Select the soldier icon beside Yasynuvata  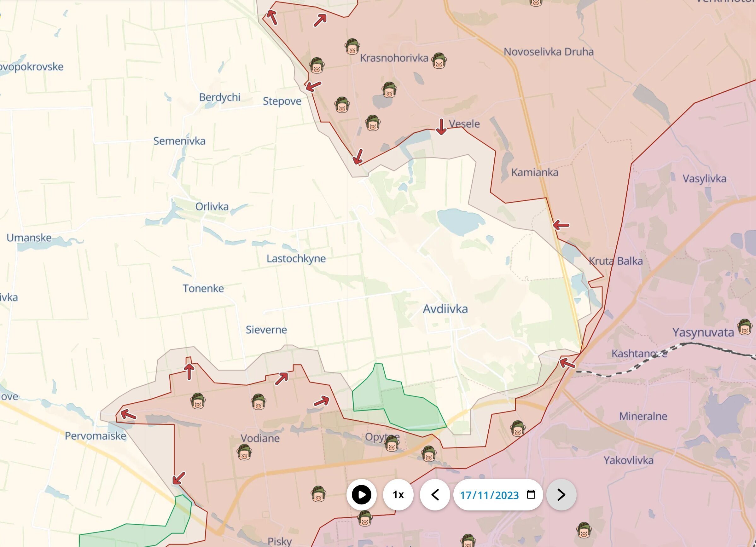[x=744, y=327]
